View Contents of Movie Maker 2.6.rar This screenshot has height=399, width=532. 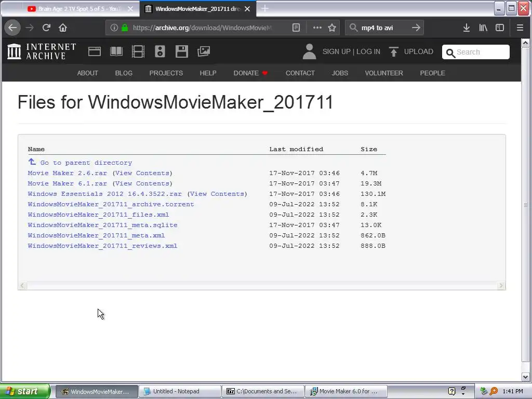click(142, 173)
